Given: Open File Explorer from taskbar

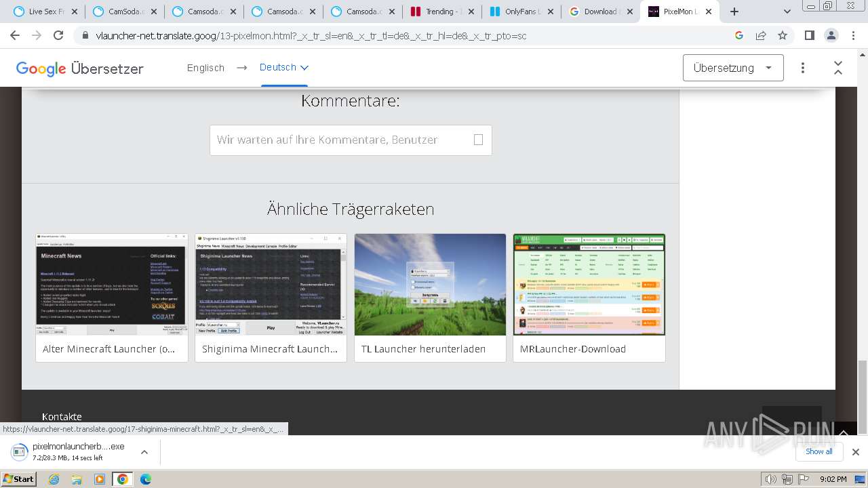Looking at the screenshot, I should pyautogui.click(x=77, y=479).
